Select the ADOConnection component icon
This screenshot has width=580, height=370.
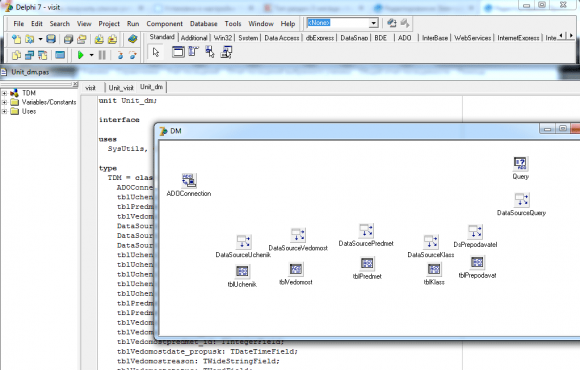pyautogui.click(x=189, y=180)
